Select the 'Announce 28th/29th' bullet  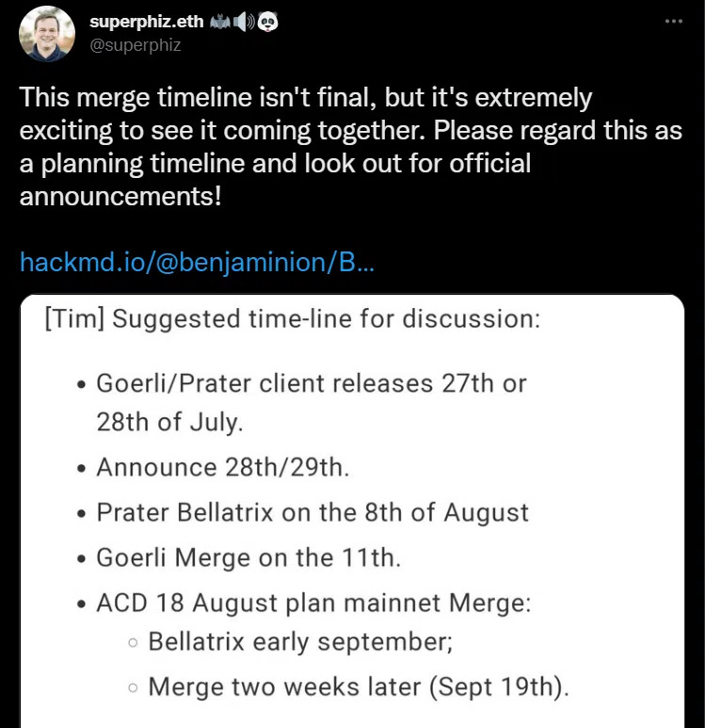point(223,467)
